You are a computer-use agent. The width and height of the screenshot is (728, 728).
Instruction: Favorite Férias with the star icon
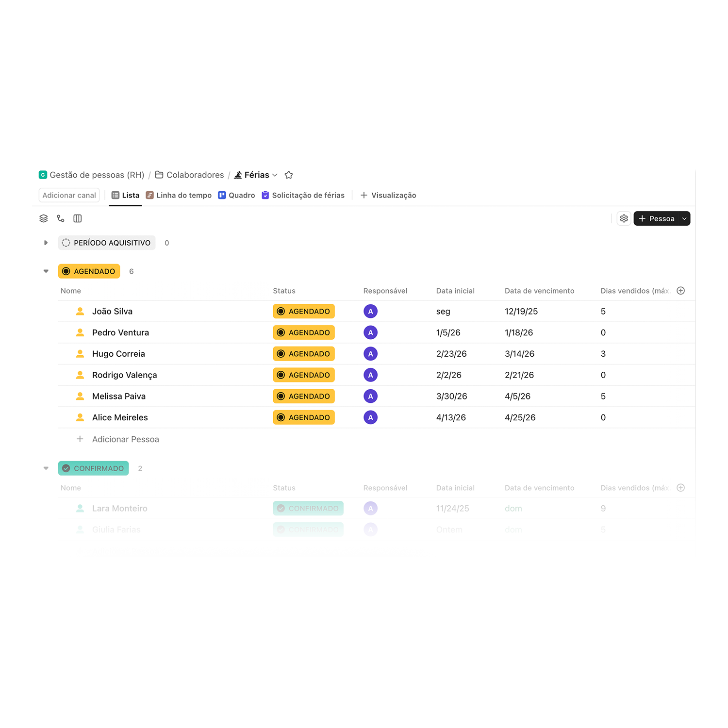coord(289,175)
